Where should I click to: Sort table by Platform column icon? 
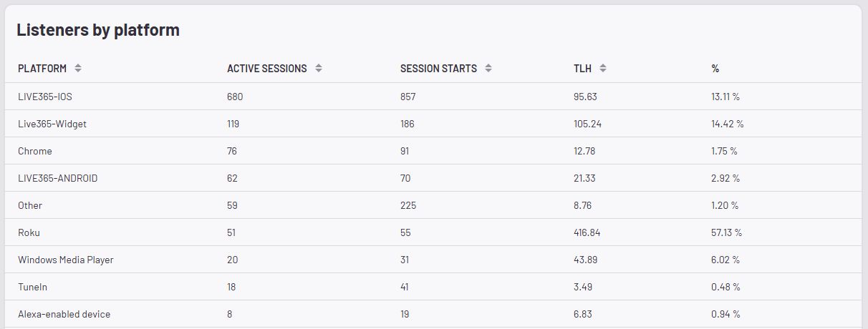tap(78, 69)
